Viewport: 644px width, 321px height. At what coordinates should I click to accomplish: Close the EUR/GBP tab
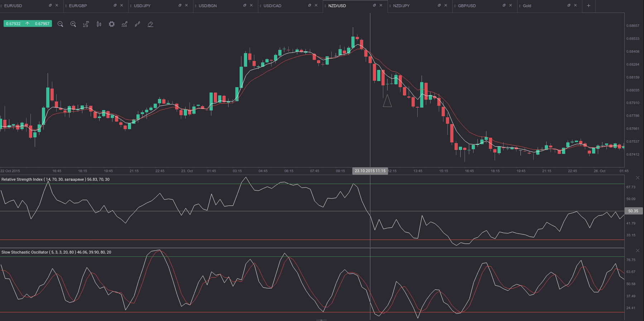[x=122, y=5]
